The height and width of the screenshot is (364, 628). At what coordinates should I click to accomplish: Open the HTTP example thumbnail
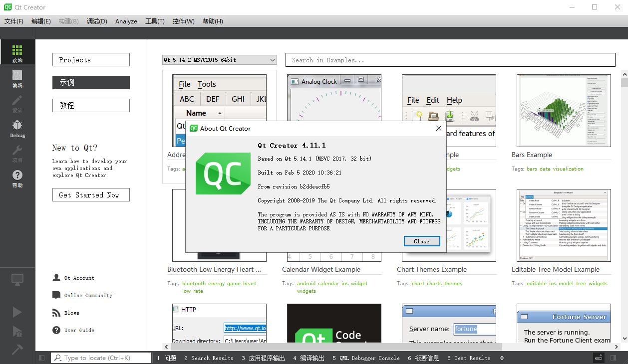click(x=219, y=324)
